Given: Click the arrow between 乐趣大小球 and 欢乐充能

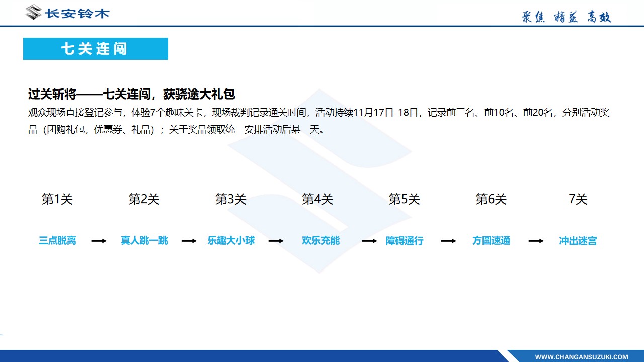Looking at the screenshot, I should [x=276, y=241].
